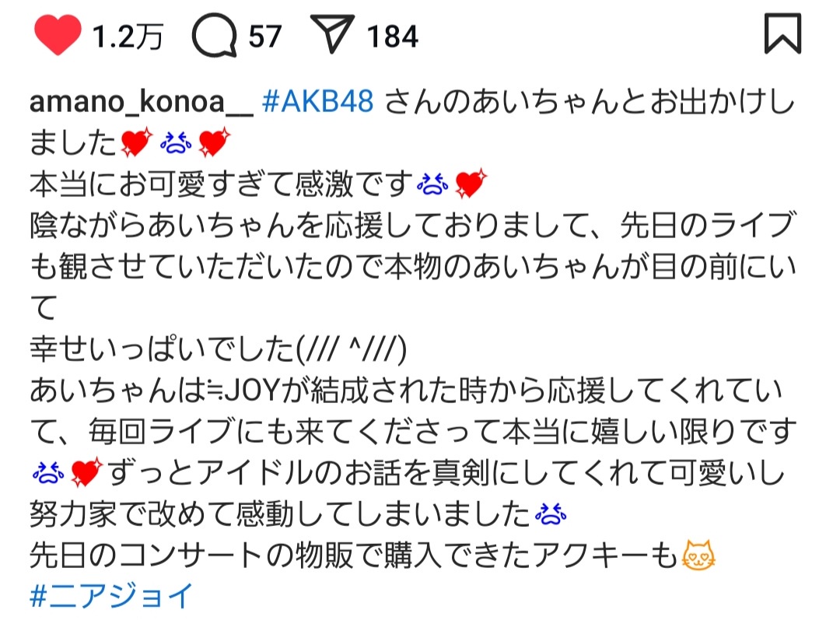Click crying emoji between the two hearts
Viewport: 840px width, 624px height.
click(176, 143)
